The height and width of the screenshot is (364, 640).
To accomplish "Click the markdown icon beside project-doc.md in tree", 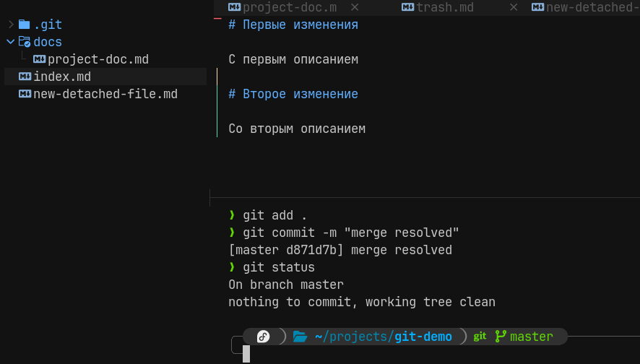I will coord(39,59).
